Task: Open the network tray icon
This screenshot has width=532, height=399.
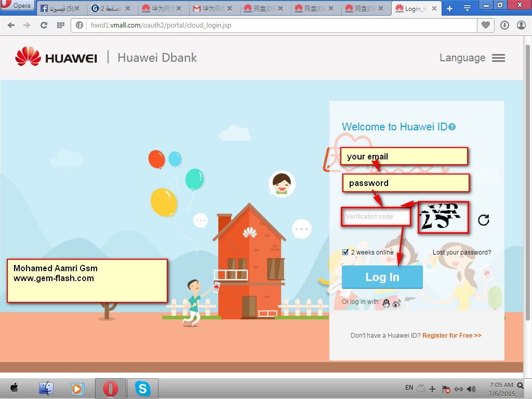Action: tap(459, 389)
